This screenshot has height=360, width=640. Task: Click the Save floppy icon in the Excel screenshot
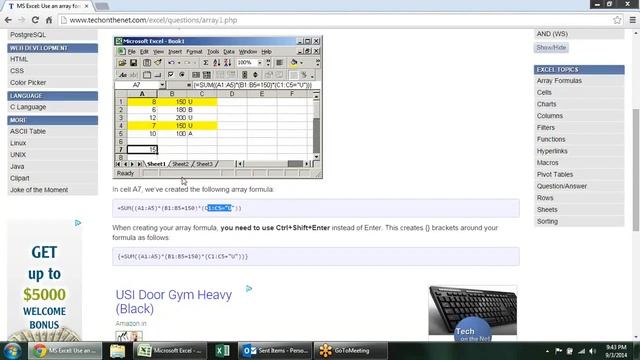pos(133,63)
